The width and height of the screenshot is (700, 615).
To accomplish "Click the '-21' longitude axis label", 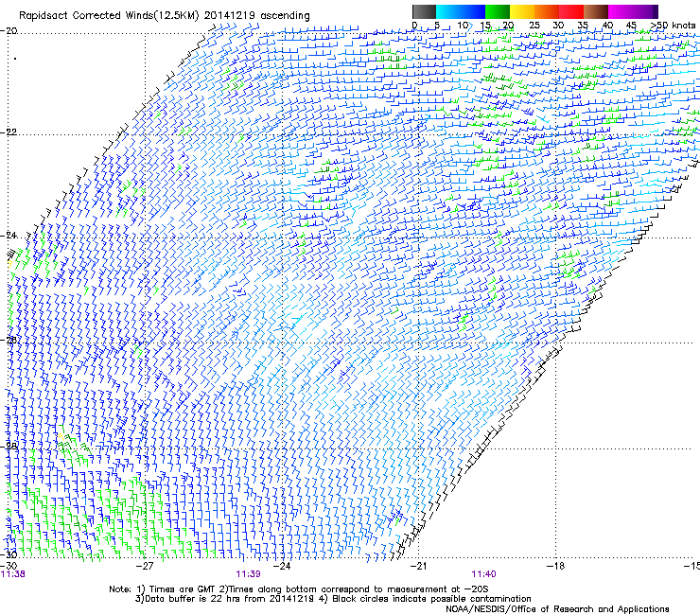I will pos(418,566).
